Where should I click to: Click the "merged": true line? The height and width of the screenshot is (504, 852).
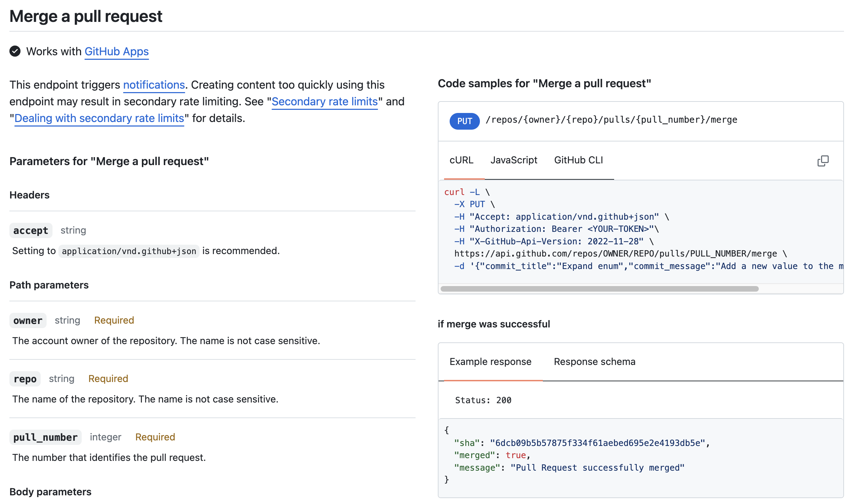492,455
